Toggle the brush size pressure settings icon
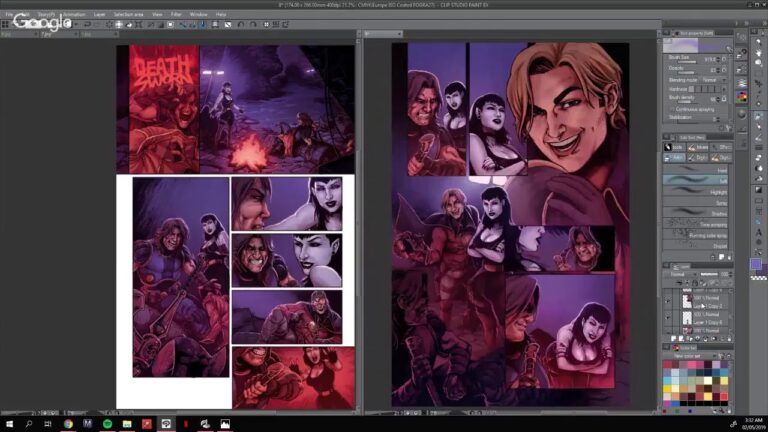The image size is (768, 432). 724,59
